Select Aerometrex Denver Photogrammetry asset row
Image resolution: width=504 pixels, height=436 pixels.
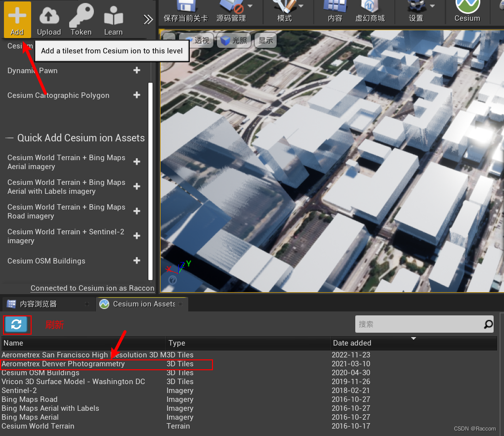point(249,364)
